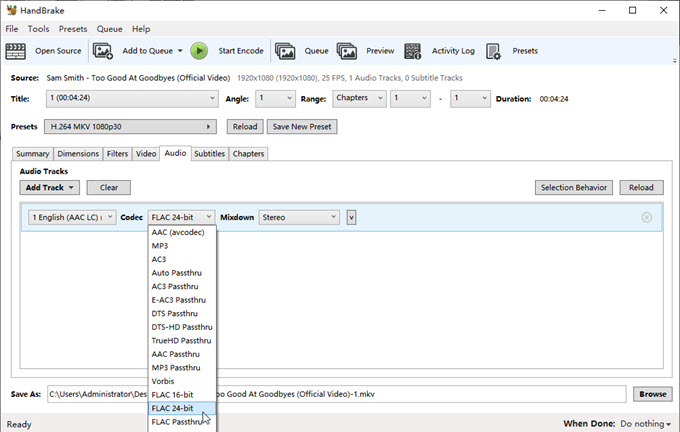
Task: Click the Browse button
Action: (652, 394)
